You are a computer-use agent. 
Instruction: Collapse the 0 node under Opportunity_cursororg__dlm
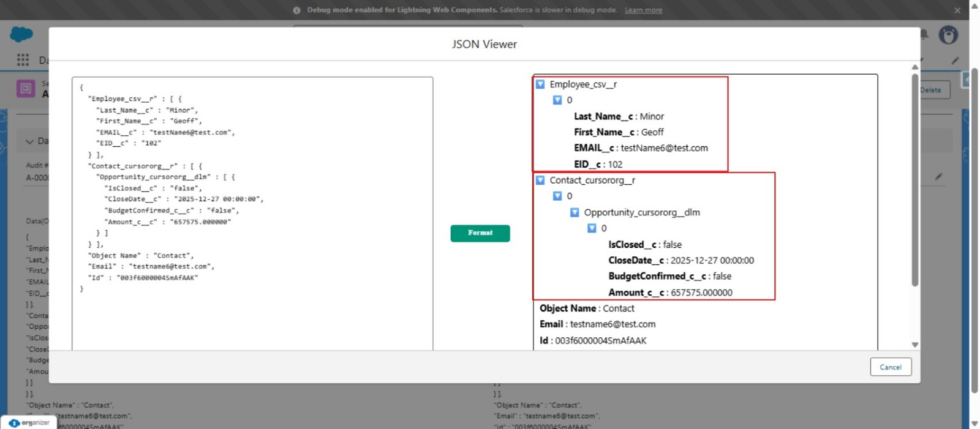point(592,228)
